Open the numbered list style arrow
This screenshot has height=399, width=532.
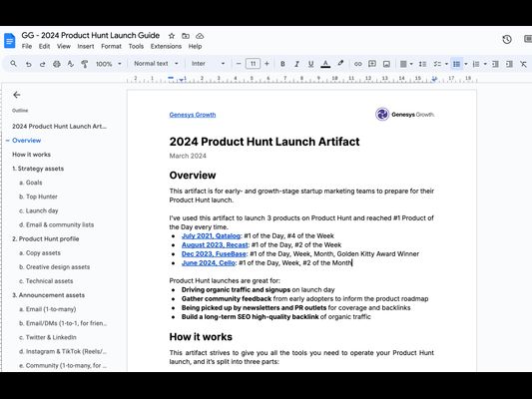(485, 64)
